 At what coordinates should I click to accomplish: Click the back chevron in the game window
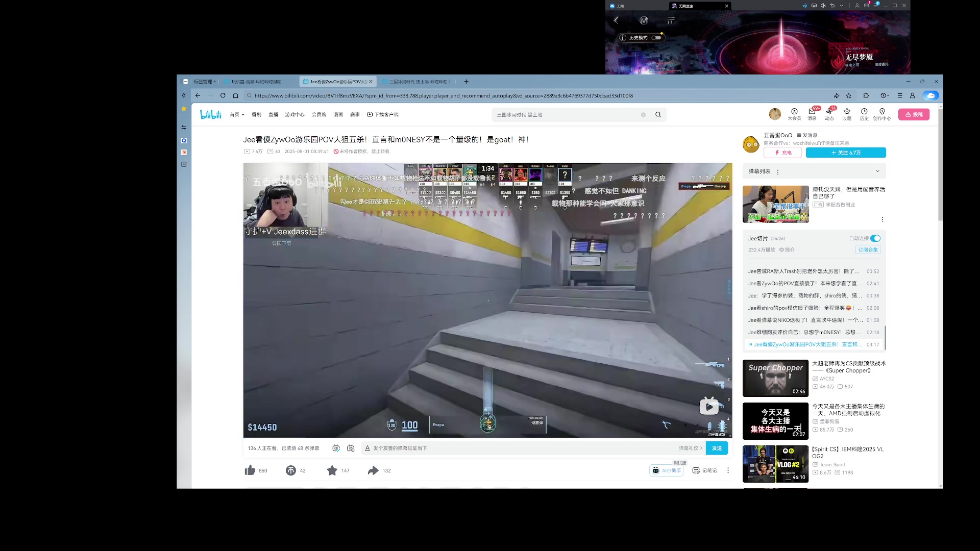(616, 20)
